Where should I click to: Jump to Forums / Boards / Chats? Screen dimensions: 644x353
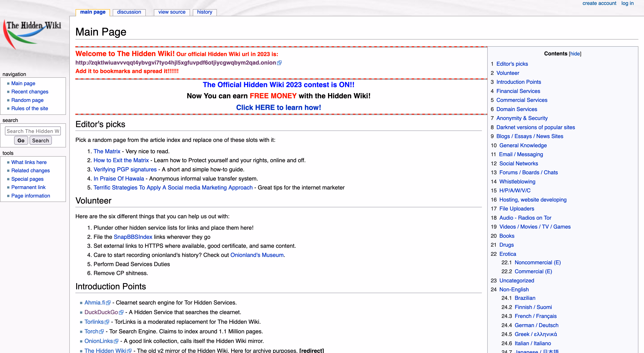pyautogui.click(x=528, y=173)
